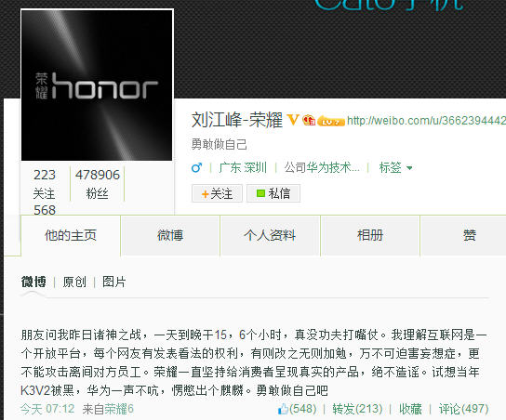The width and height of the screenshot is (506, 420).
Task: Open the 相册 album tab
Action: click(370, 235)
